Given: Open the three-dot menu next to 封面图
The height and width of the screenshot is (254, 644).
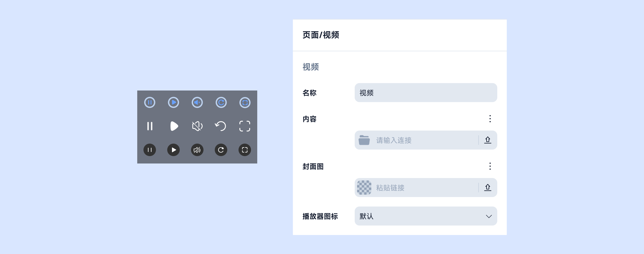Looking at the screenshot, I should point(490,166).
